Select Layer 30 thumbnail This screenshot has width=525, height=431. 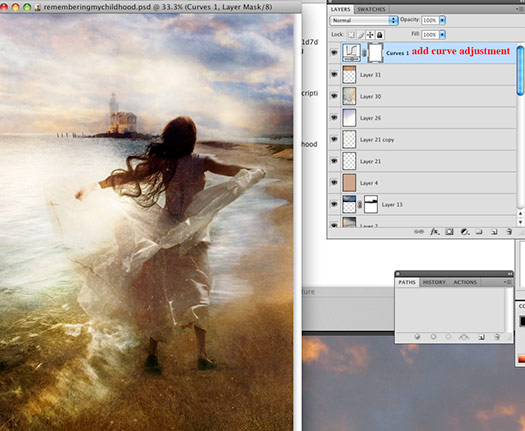[x=349, y=96]
